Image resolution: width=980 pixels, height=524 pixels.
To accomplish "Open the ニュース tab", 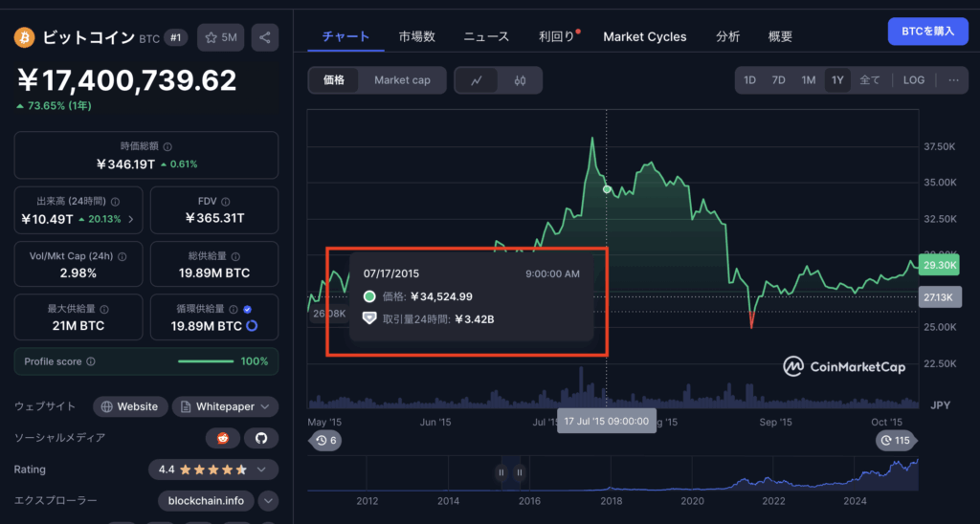I will pyautogui.click(x=486, y=37).
